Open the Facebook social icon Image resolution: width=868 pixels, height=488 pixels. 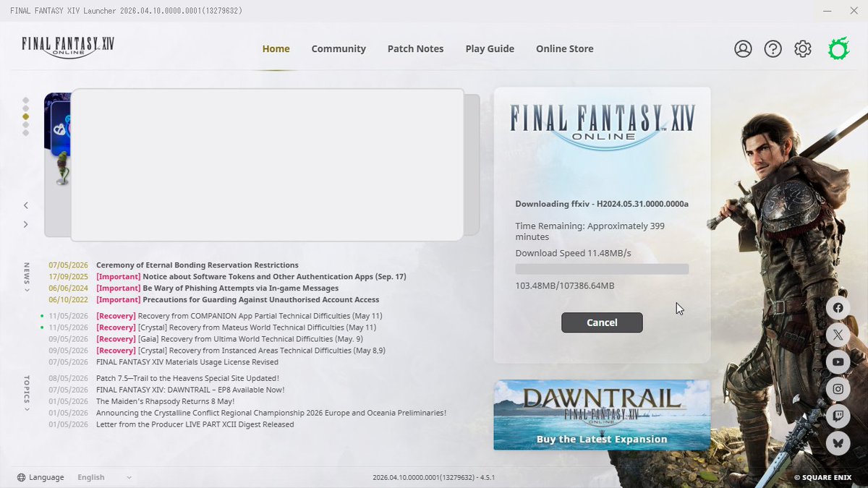(838, 308)
